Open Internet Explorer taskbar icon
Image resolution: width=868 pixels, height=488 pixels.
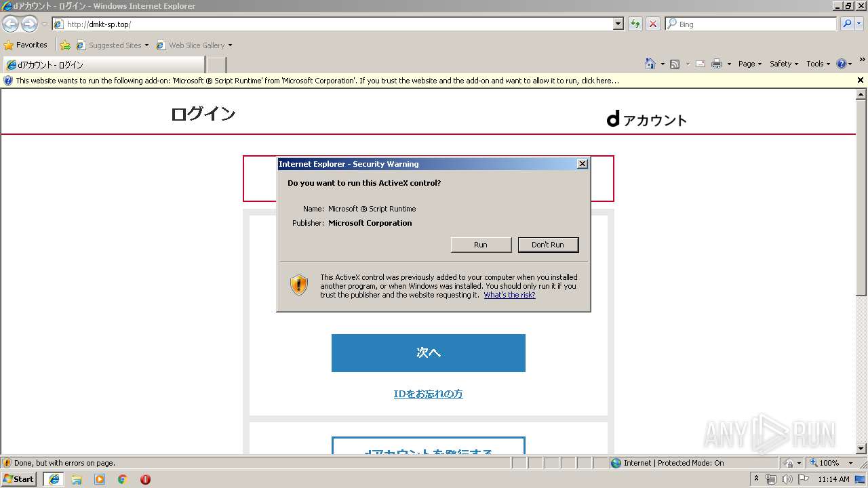(x=54, y=479)
